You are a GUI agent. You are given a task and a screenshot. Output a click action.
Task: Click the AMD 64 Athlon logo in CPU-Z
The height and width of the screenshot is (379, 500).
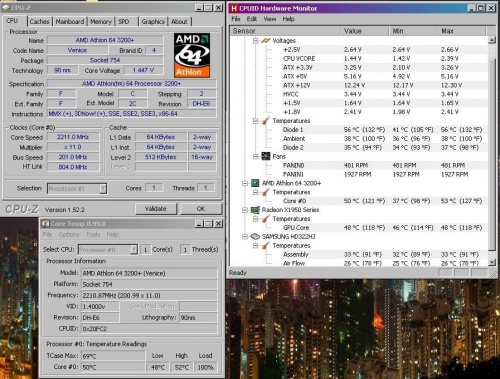(x=192, y=55)
